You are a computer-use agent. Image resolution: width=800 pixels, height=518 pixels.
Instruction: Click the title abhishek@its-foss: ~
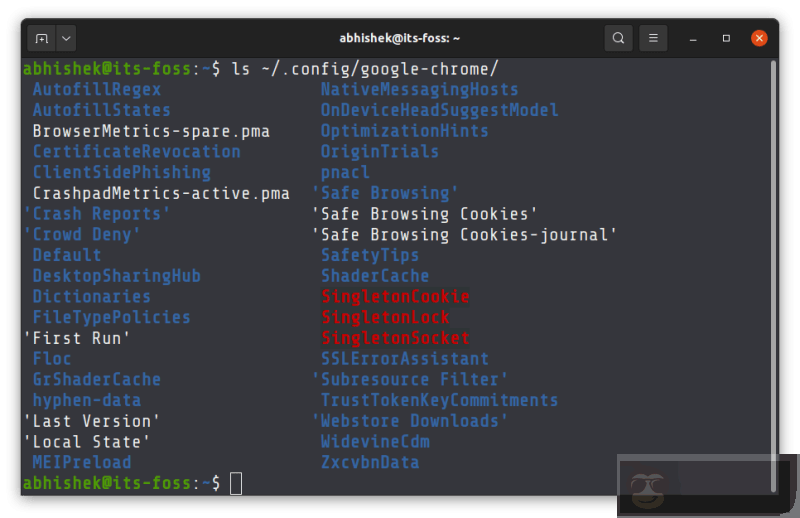point(399,38)
